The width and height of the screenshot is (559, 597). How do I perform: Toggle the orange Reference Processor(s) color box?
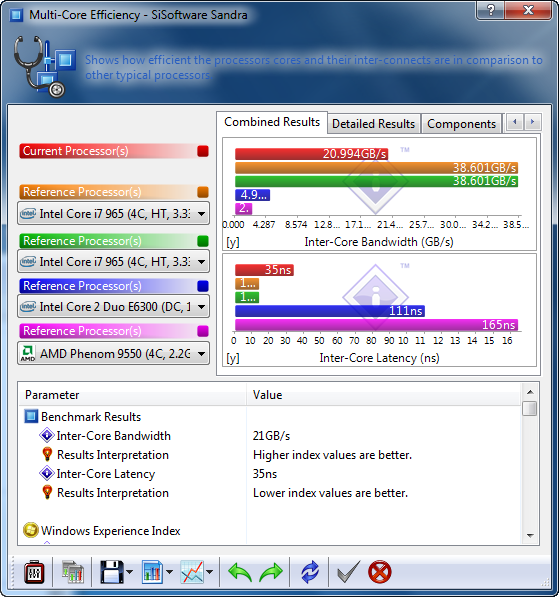coord(203,192)
